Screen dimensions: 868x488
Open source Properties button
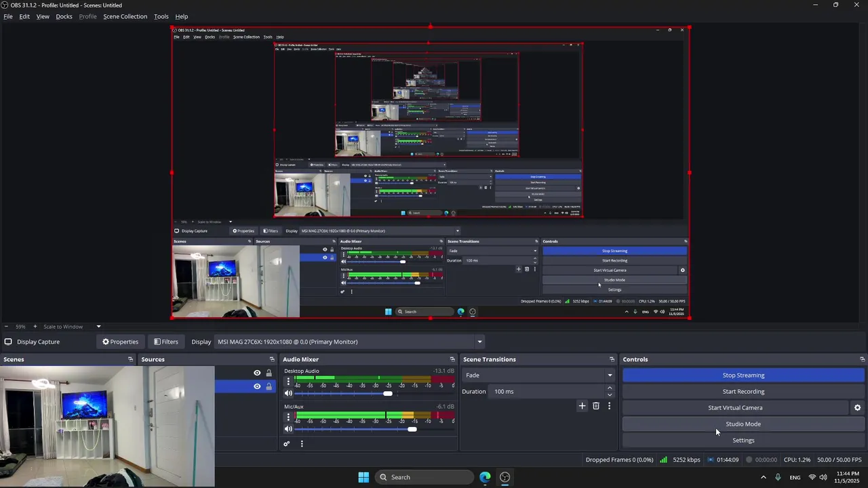coord(120,342)
